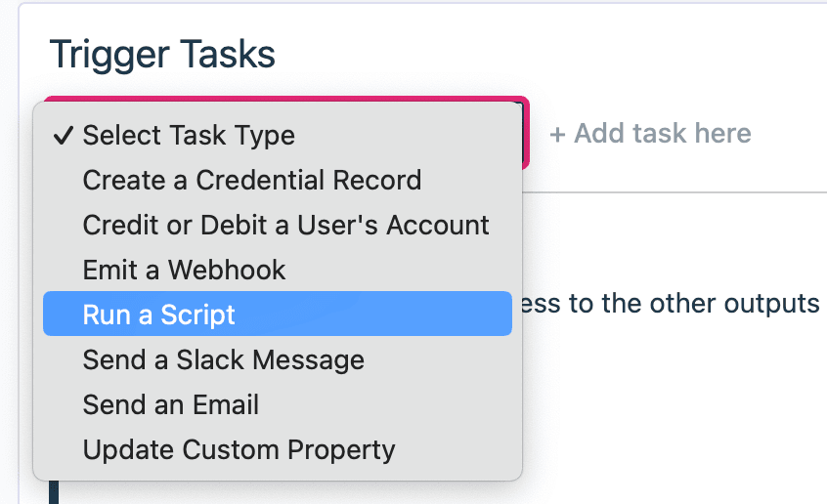Click the checkmark beside Select Task Type
This screenshot has height=504, width=827.
pyautogui.click(x=63, y=135)
